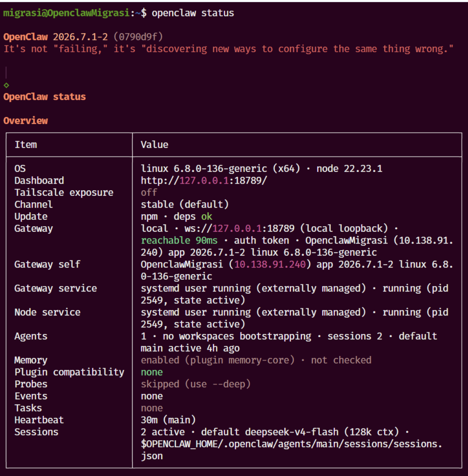Click the 'Tailscale exposure' label
468x476 pixels.
point(64,193)
